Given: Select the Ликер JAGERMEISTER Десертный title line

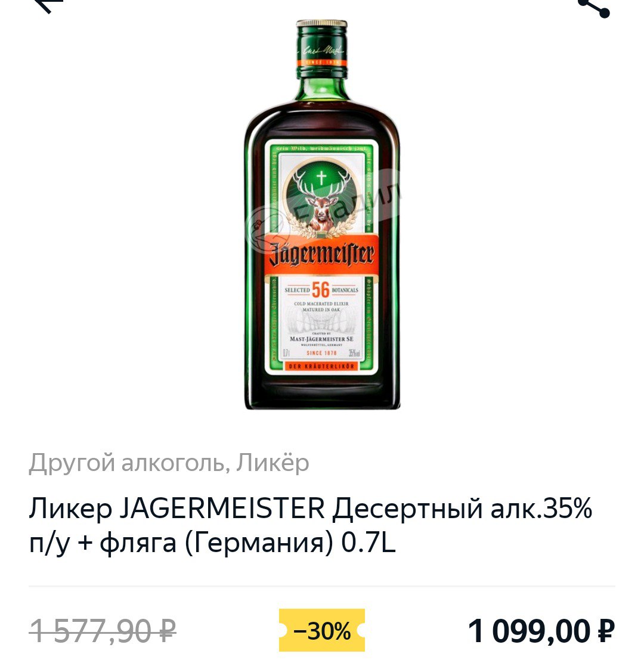Looking at the screenshot, I should (310, 508).
